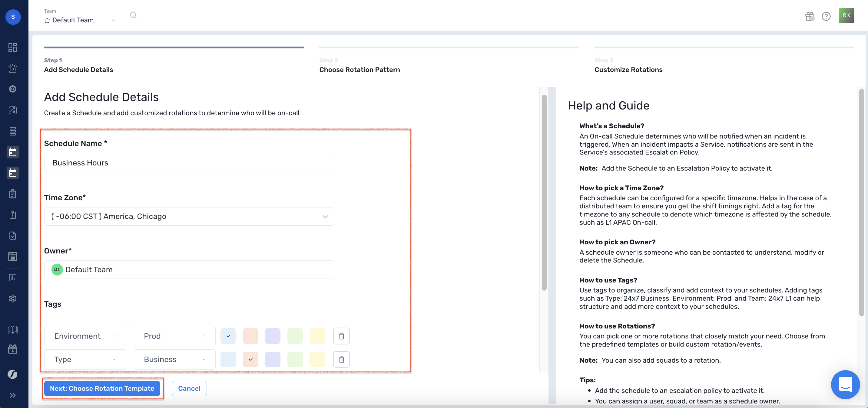The width and height of the screenshot is (868, 408).
Task: Go to Step 3 Customize Rotations
Action: (x=628, y=70)
